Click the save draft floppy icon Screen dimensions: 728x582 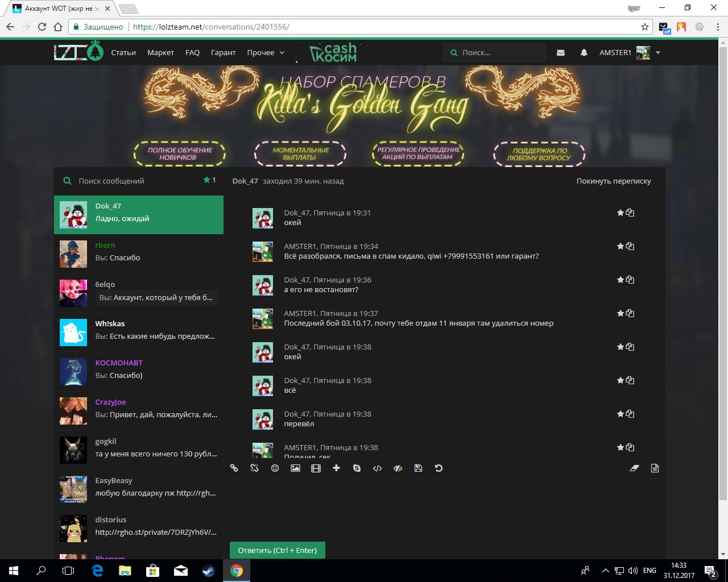[418, 468]
